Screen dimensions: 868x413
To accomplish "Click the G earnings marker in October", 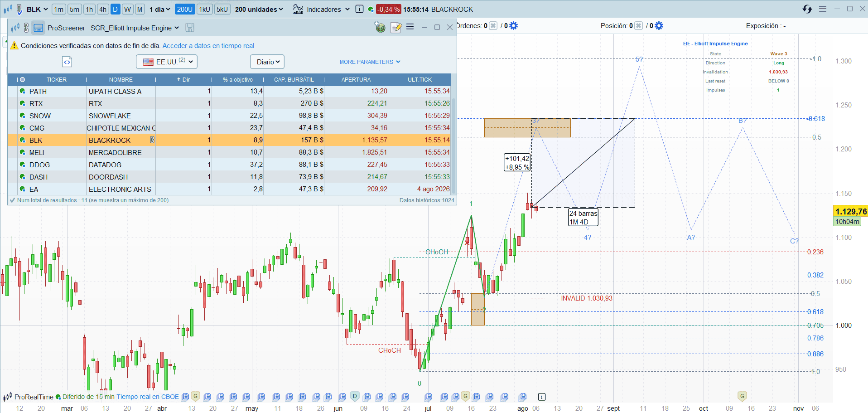I will tap(742, 396).
